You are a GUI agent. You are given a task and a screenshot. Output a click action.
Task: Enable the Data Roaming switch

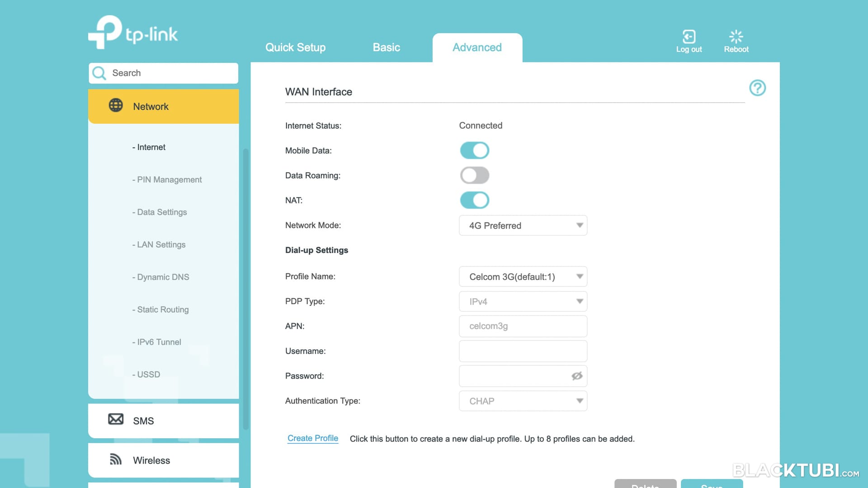click(x=474, y=175)
